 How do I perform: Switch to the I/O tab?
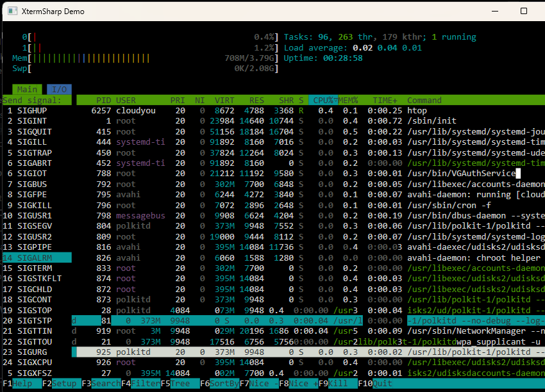59,89
